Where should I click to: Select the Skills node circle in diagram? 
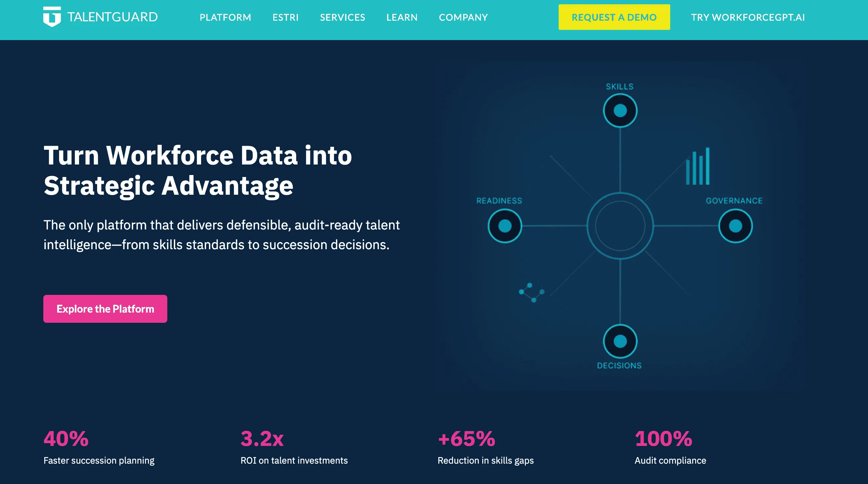point(620,111)
